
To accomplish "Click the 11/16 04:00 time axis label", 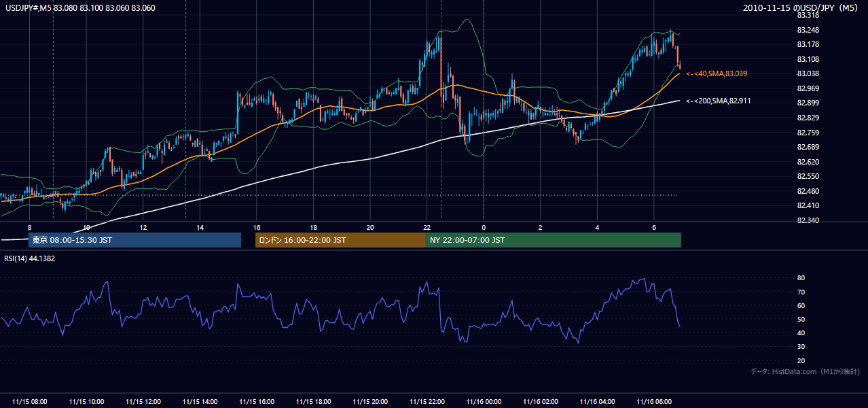I will (597, 402).
